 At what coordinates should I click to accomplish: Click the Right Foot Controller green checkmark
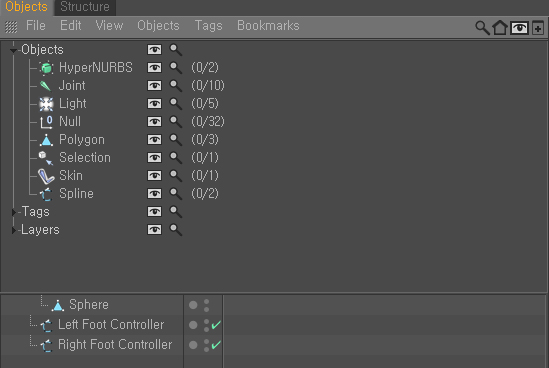[216, 345]
